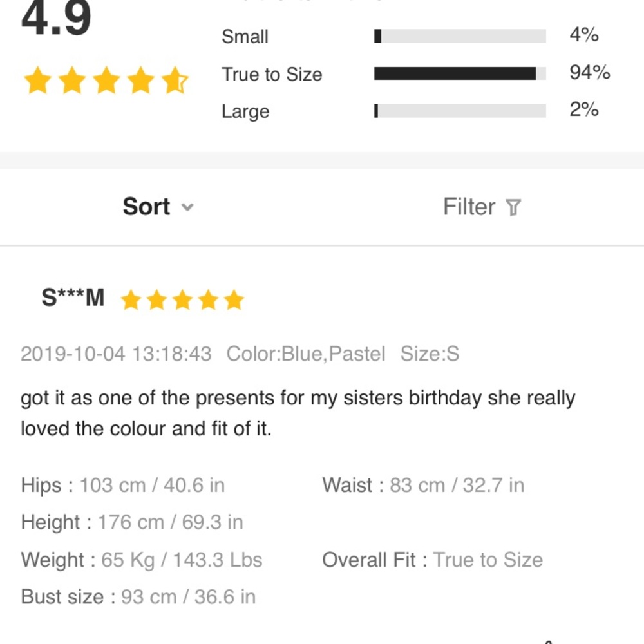Click the review date 2019-10-04 timestamp
644x644 pixels.
click(116, 354)
